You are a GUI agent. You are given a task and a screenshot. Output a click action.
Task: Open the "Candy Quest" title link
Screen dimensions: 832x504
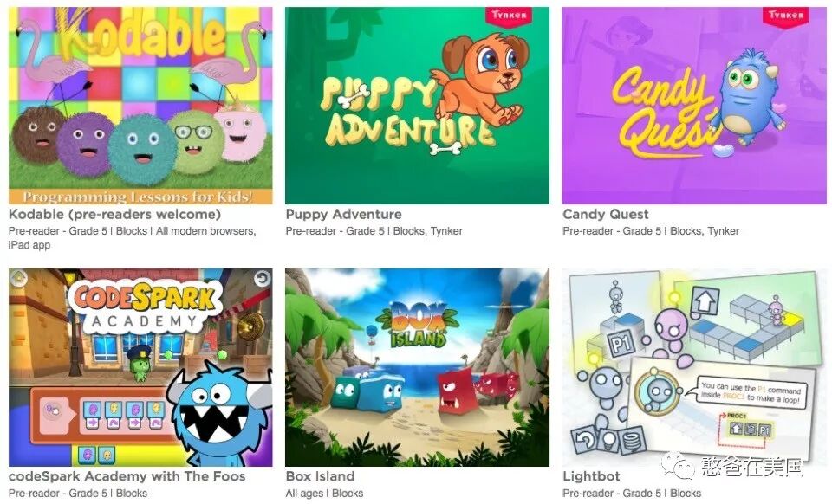pyautogui.click(x=606, y=214)
